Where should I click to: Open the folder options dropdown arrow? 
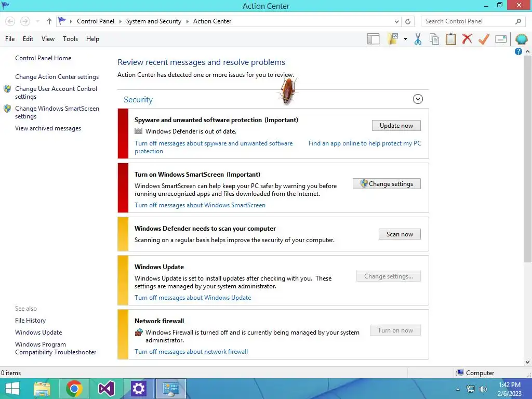coord(405,39)
